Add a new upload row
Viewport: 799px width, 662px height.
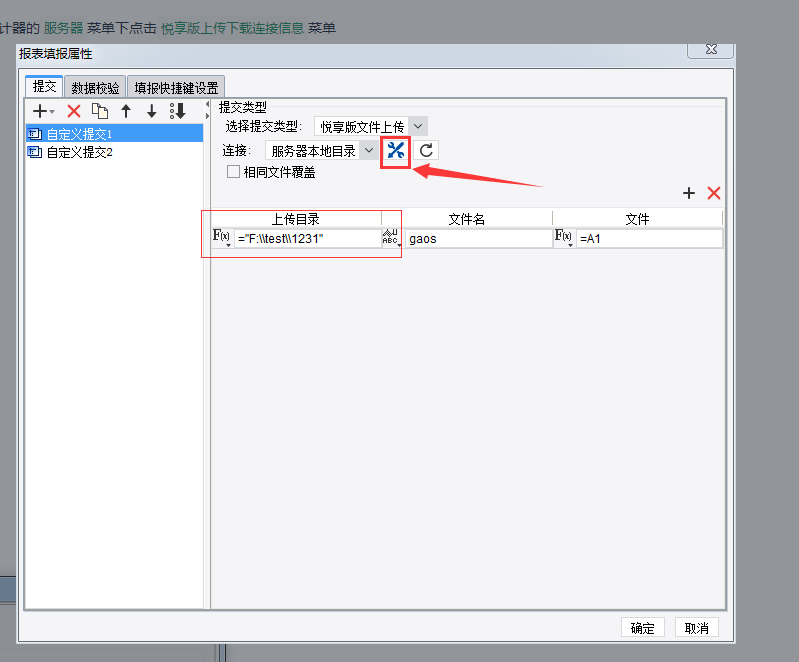[x=688, y=193]
